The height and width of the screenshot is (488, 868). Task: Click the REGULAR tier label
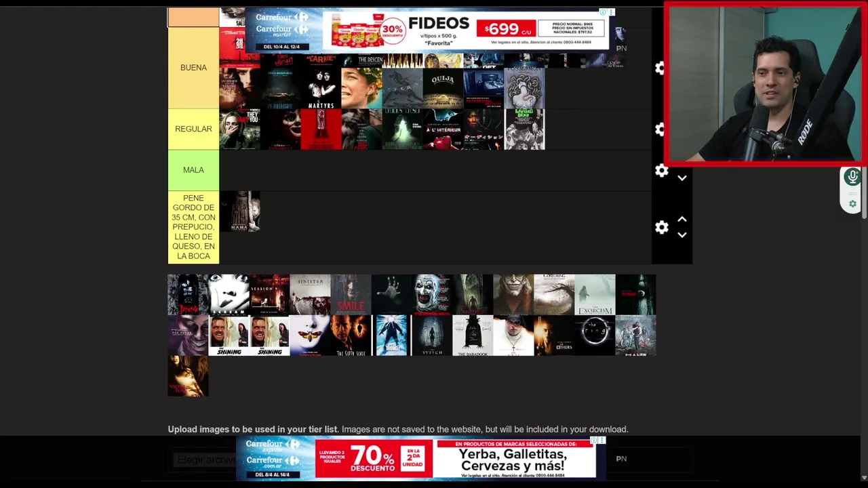(193, 129)
